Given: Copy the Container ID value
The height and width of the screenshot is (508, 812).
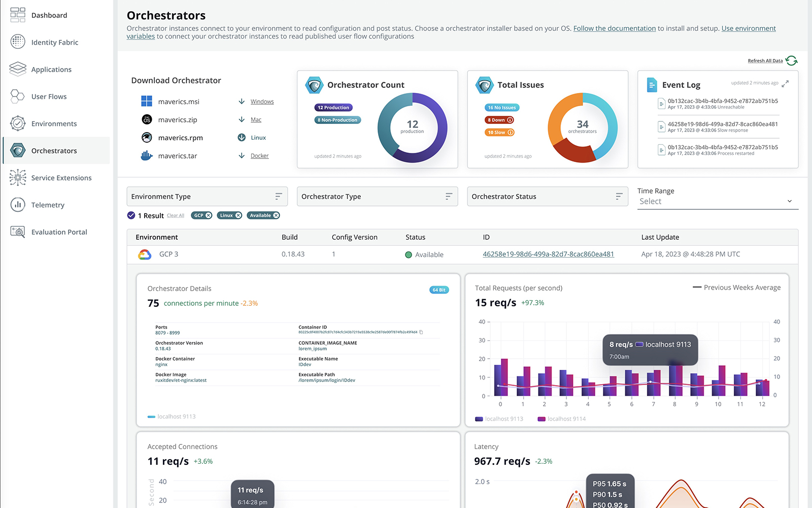Looking at the screenshot, I should coord(421,332).
